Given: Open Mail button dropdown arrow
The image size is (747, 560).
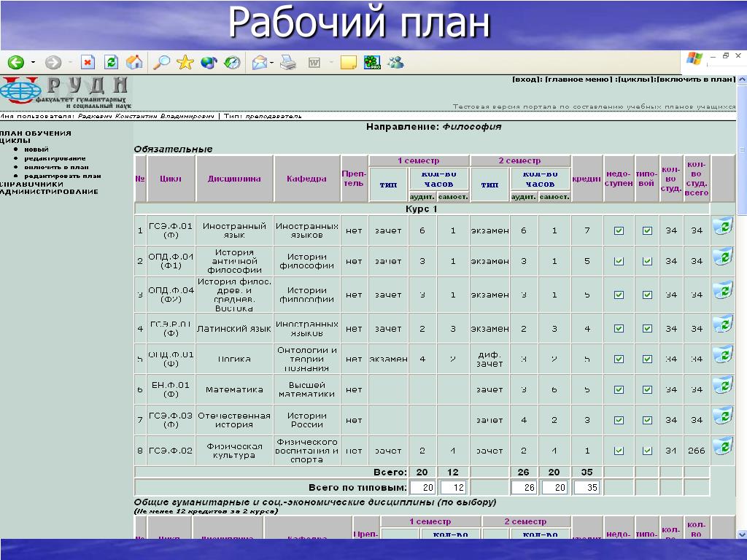Looking at the screenshot, I should pos(271,63).
